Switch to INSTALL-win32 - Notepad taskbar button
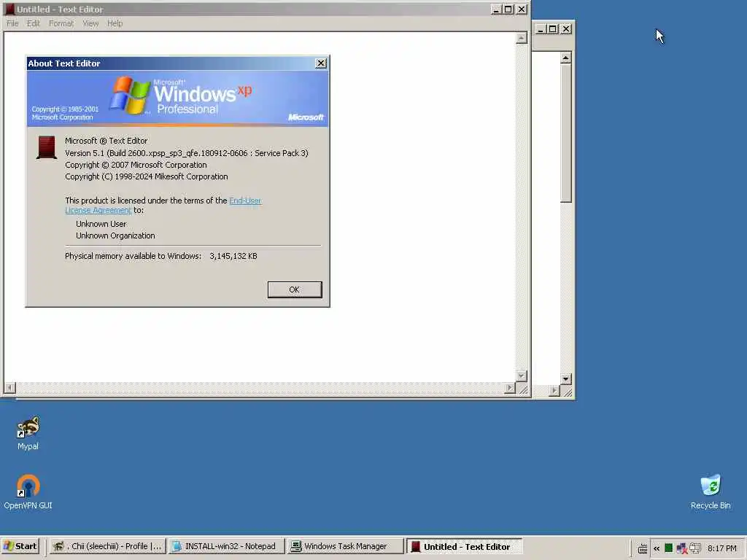This screenshot has width=747, height=560. (226, 546)
